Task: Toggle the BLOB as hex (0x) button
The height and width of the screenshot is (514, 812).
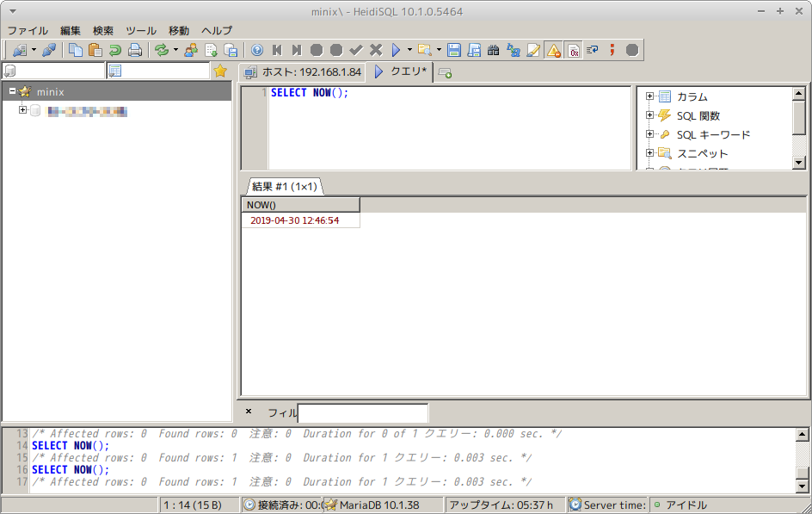Action: point(574,50)
